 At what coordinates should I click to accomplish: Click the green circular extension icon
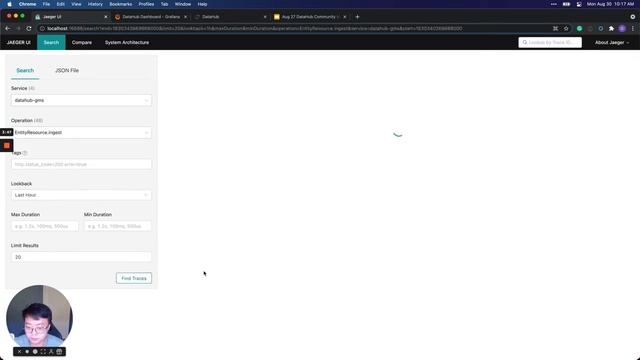[579, 29]
